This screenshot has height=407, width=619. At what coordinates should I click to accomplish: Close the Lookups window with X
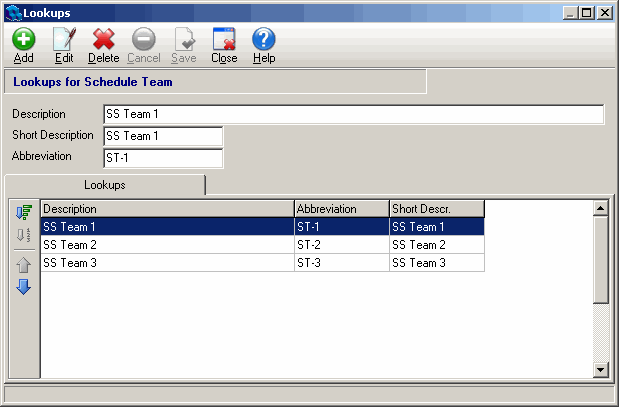coord(605,13)
